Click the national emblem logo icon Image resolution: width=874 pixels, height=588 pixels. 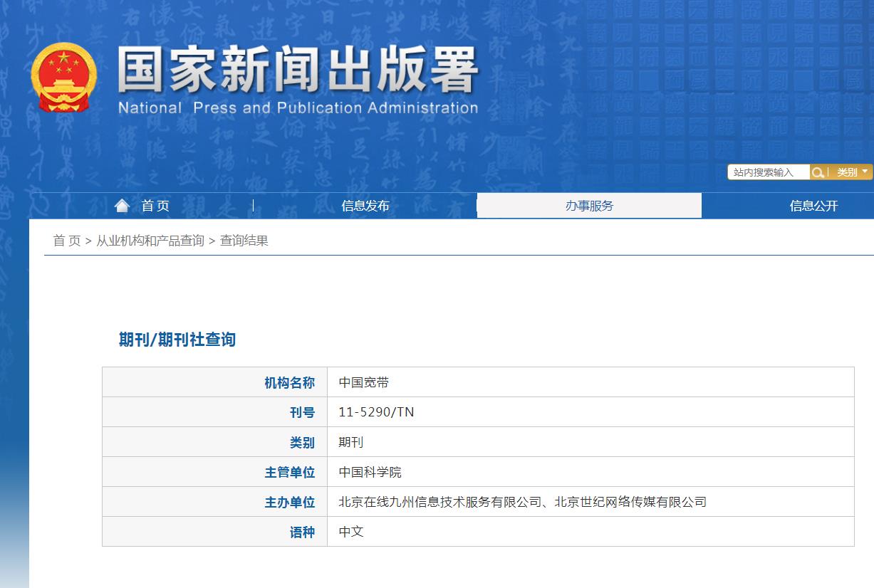[x=64, y=77]
